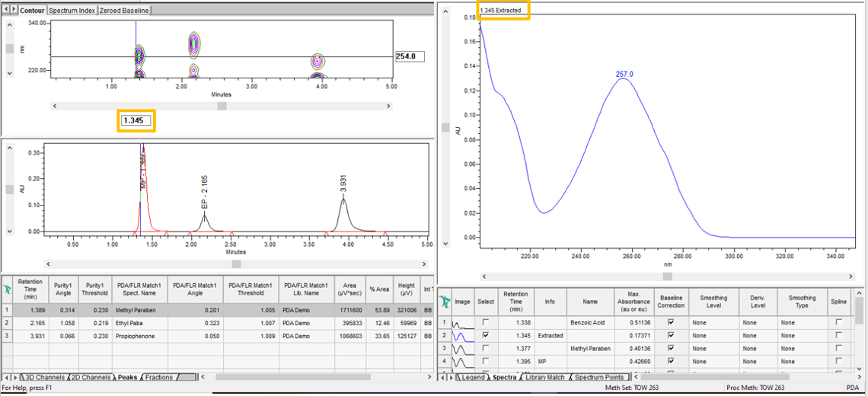
Task: Switch to the 2D Channels tab
Action: (x=91, y=378)
